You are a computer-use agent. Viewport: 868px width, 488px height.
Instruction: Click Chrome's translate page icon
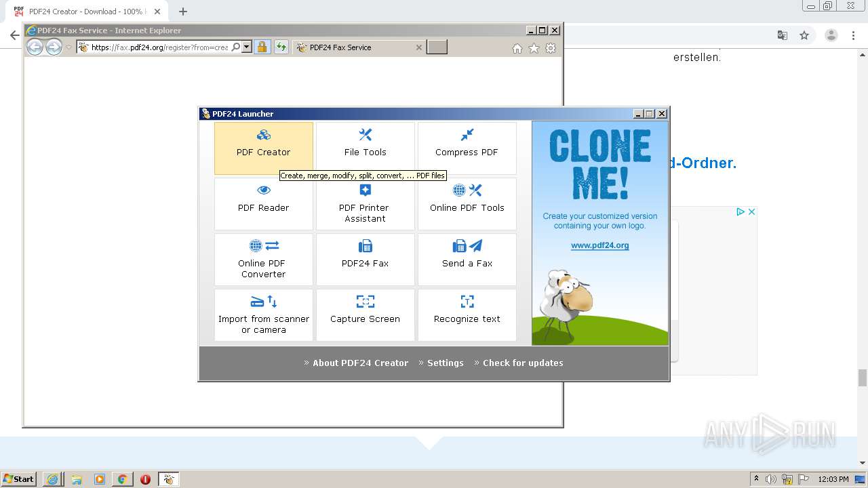783,35
